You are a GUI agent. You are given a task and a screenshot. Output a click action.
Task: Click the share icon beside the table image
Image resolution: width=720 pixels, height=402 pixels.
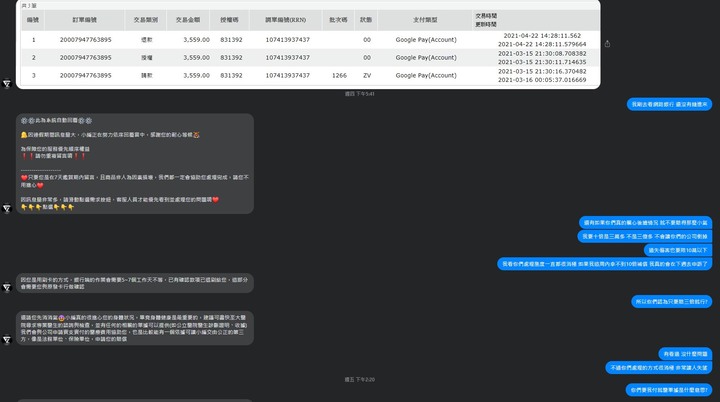(x=608, y=44)
